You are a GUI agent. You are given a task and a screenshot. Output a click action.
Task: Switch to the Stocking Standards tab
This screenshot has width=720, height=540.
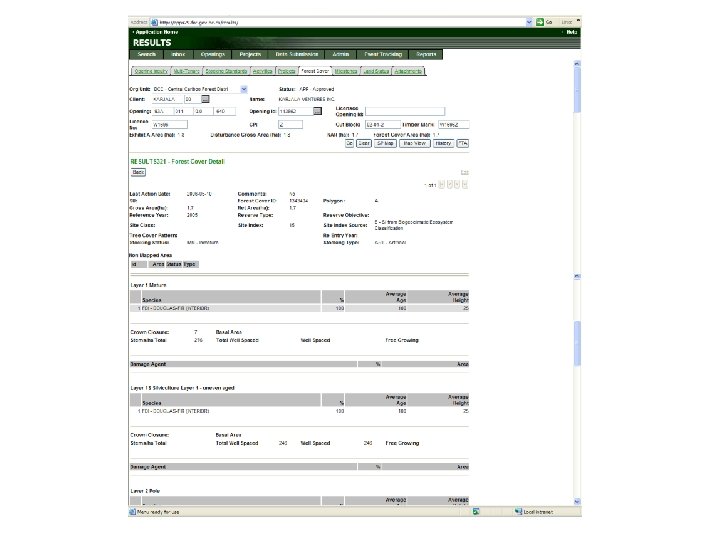[x=226, y=71]
